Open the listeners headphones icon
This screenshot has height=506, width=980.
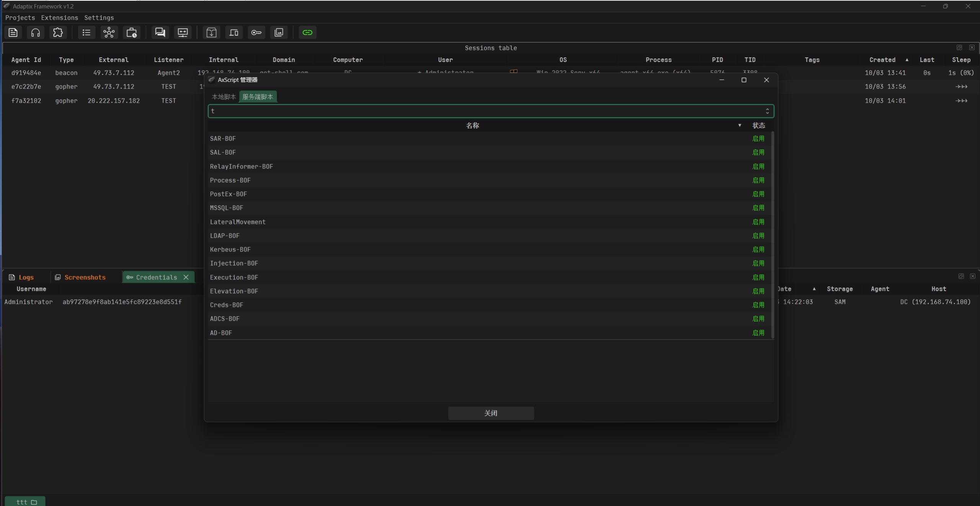point(36,33)
